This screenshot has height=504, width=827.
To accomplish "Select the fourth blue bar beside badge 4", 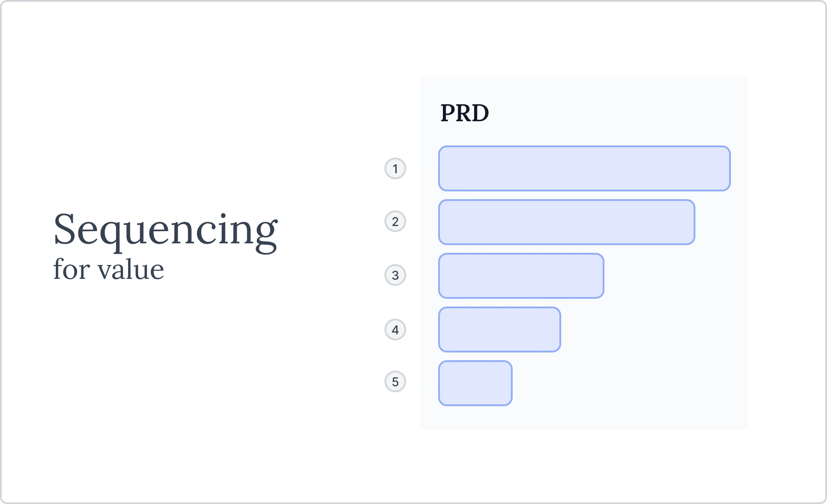I will [499, 330].
